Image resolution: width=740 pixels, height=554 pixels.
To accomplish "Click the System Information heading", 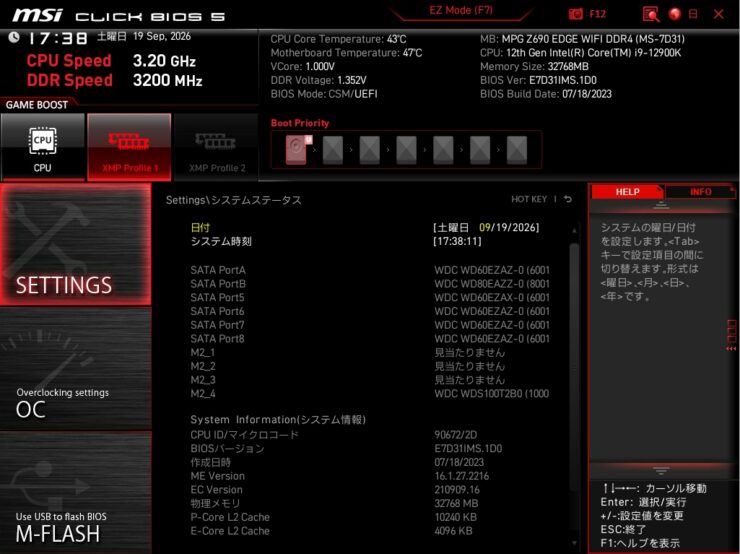I will coord(278,420).
